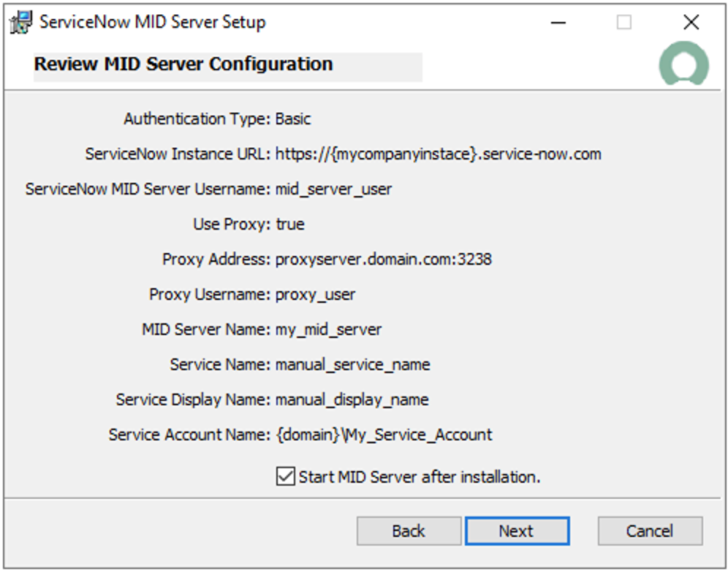Close the ServiceNow MID Server Setup window
The height and width of the screenshot is (572, 728).
point(691,22)
